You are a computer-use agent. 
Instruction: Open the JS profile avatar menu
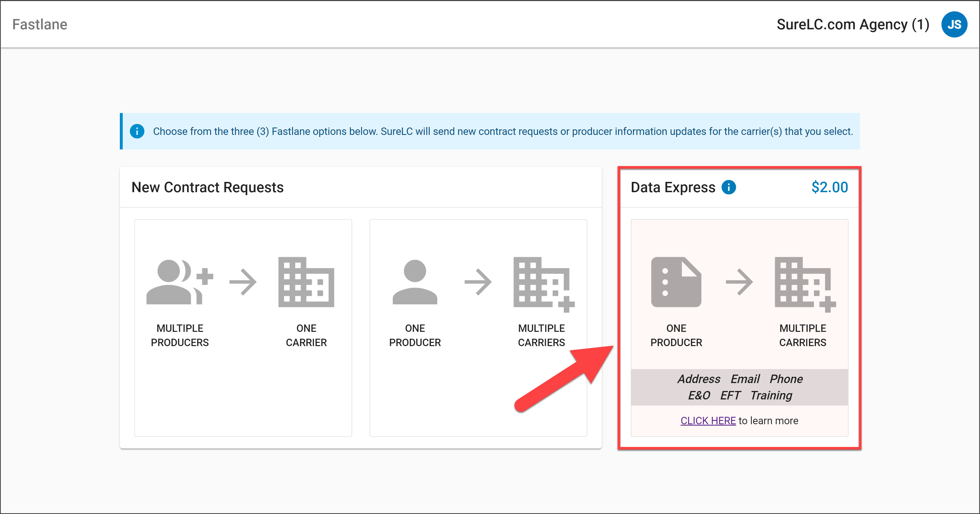click(954, 24)
